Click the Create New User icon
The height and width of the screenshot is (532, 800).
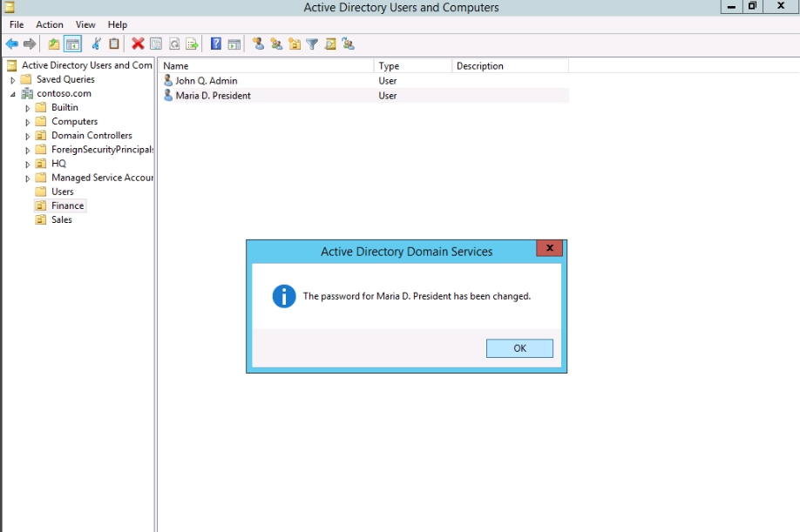click(x=258, y=44)
